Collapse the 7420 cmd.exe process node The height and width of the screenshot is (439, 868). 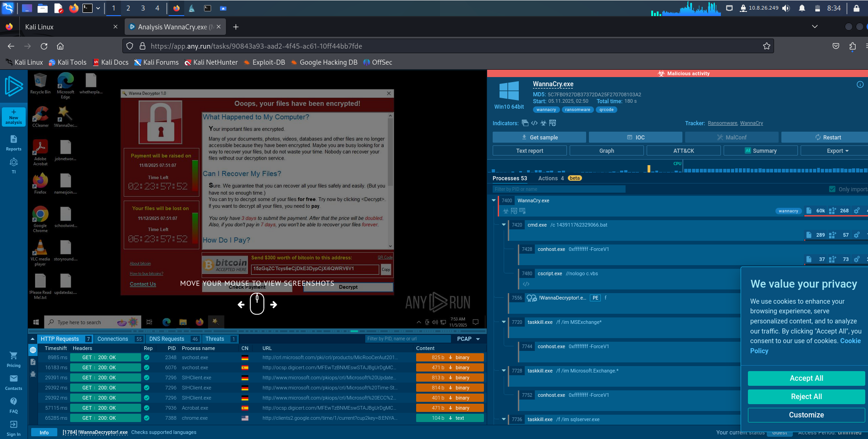click(x=504, y=225)
